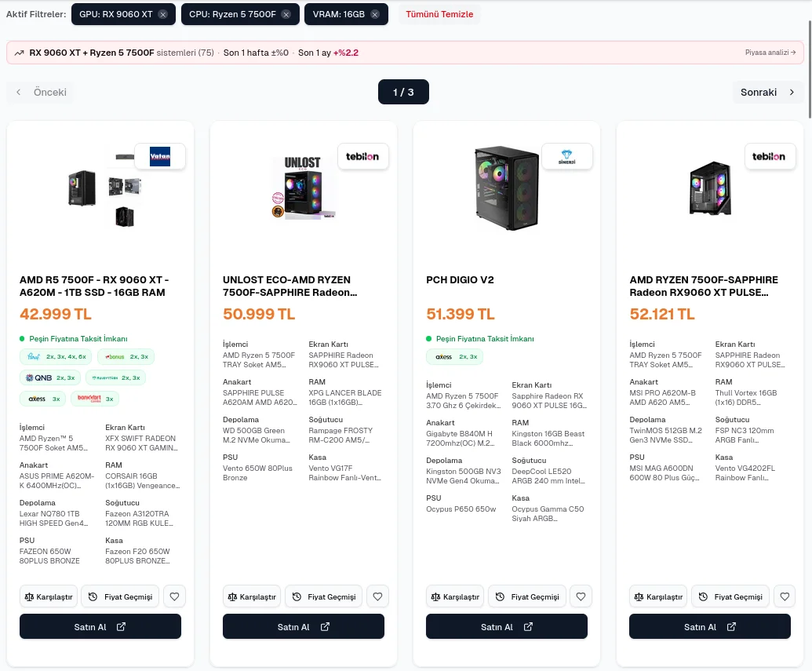Open AMD RYZEN 7500F-SAPPHIRE PULSE title
The width and height of the screenshot is (812, 671).
click(x=704, y=286)
